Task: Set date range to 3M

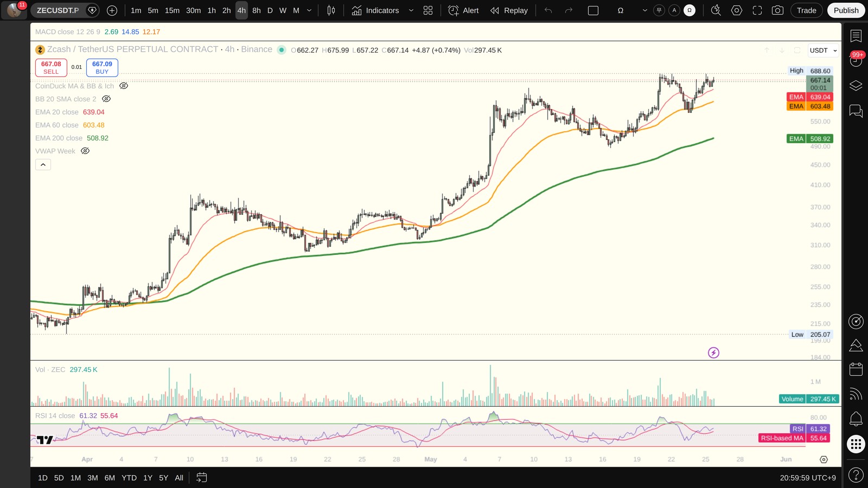Action: [x=93, y=478]
